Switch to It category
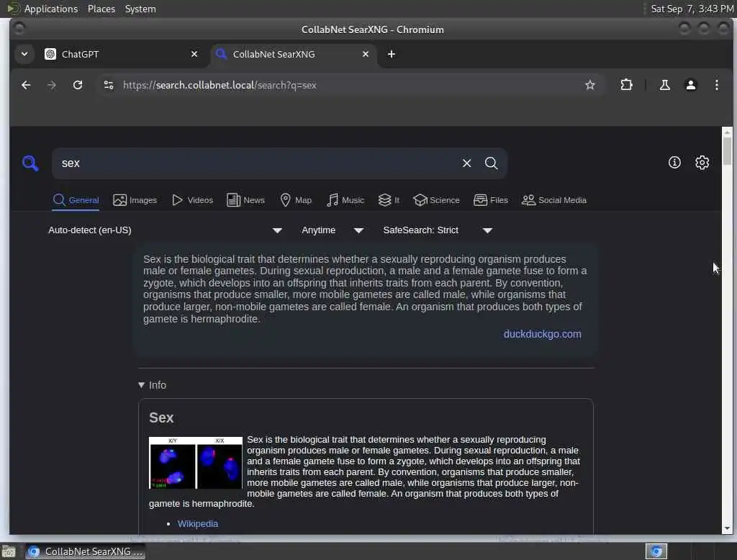737x560 pixels. (x=389, y=200)
